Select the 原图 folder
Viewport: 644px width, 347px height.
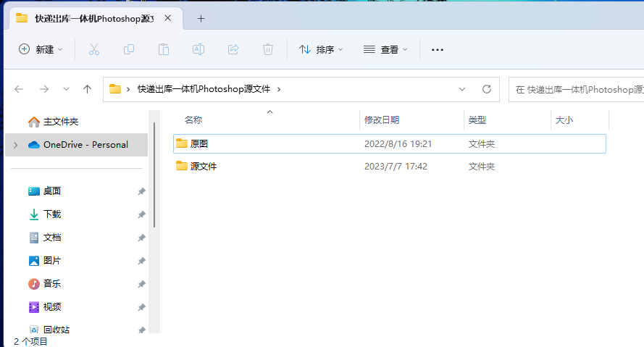click(x=389, y=143)
